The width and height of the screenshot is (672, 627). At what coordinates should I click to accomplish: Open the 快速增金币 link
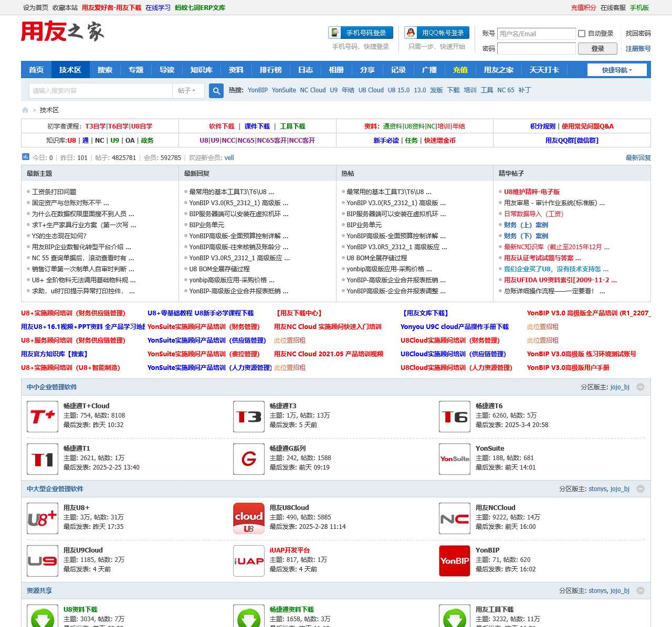pos(440,141)
